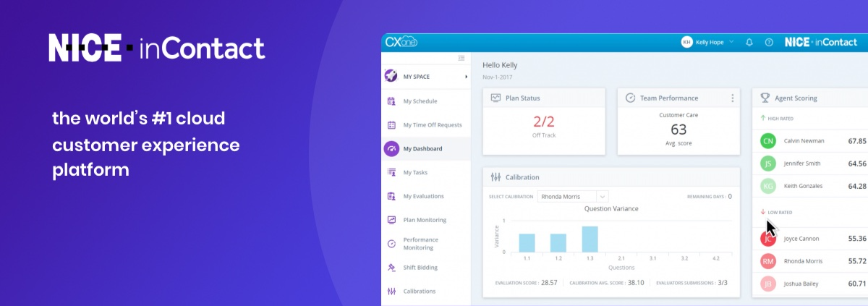Screen dimensions: 868x306
Task: Select the Keith Gonzales row name
Action: (803, 186)
